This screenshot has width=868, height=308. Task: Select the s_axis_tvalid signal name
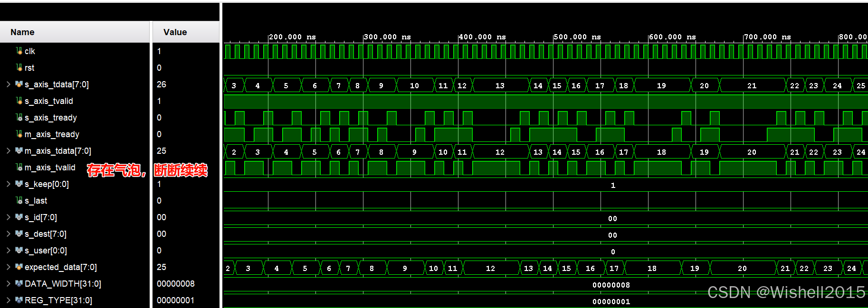point(49,101)
